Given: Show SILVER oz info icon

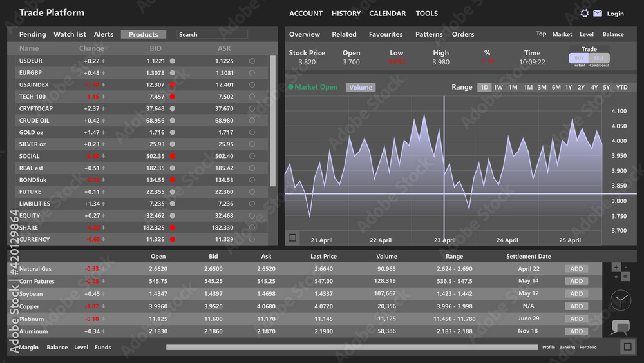Looking at the screenshot, I should tap(252, 144).
